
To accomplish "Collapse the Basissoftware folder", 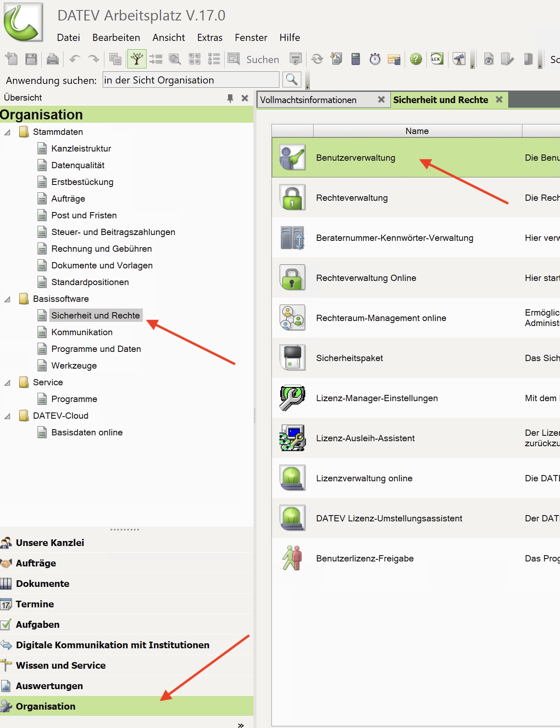I will click(x=8, y=299).
